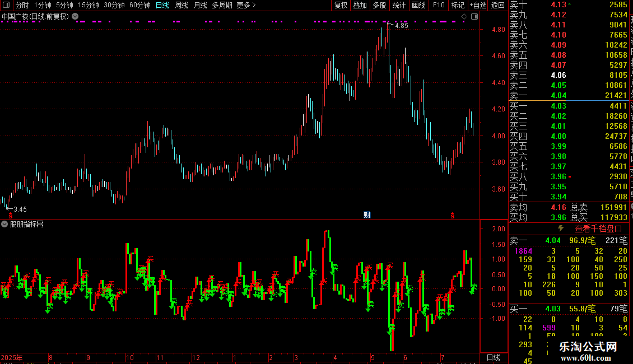Open the 复权 adjustment option
The image size is (633, 364).
pyautogui.click(x=341, y=5)
